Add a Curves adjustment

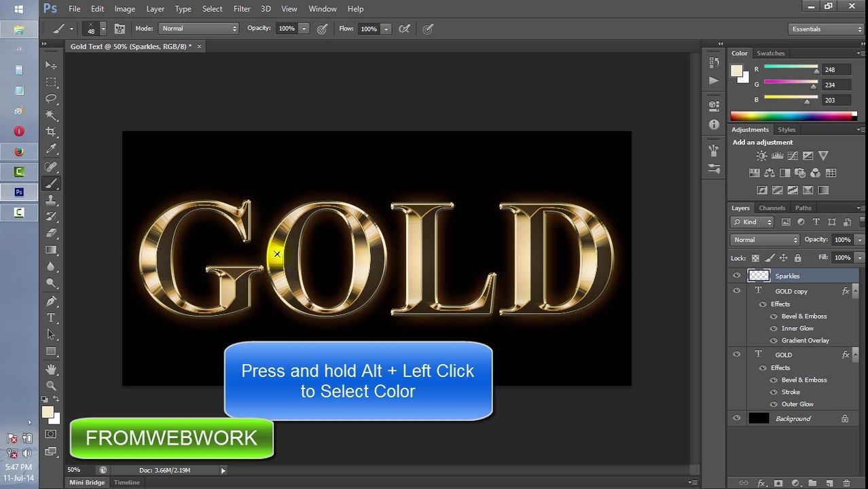(x=793, y=156)
